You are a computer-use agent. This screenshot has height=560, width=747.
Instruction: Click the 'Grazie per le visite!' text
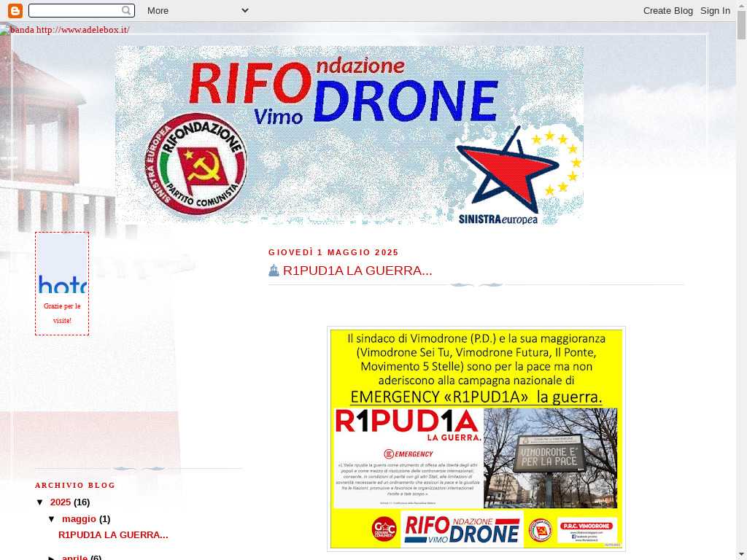pos(62,313)
